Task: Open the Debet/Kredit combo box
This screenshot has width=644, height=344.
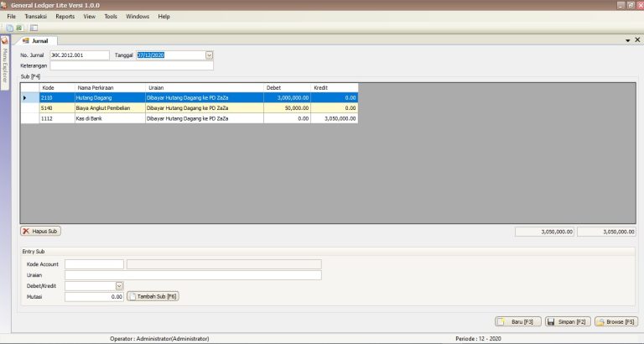Action: point(119,285)
